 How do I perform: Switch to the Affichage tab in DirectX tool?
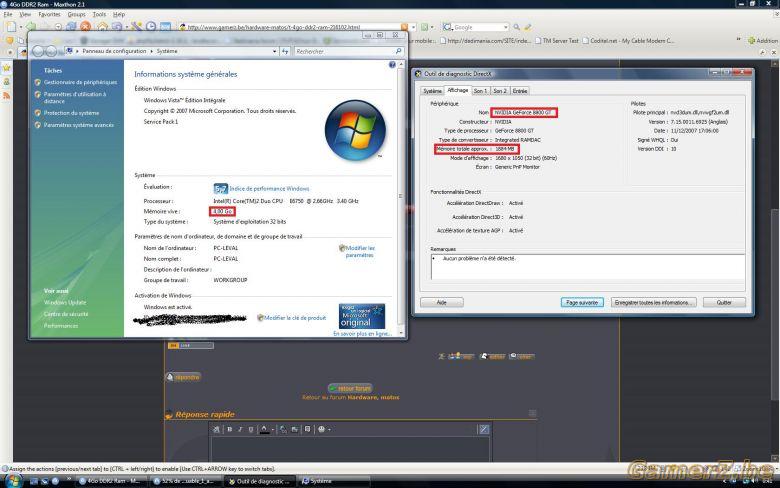click(x=458, y=90)
